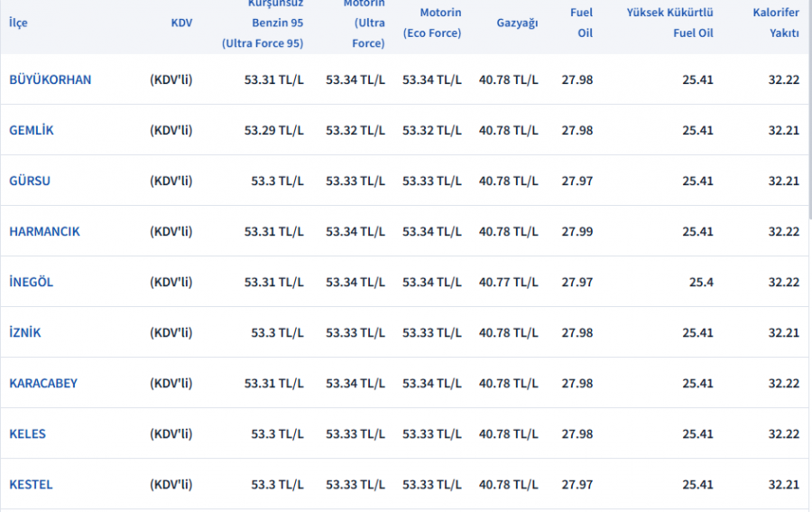Screen dimensions: 812x512
Task: Open the KESTEL district link
Action: (31, 484)
